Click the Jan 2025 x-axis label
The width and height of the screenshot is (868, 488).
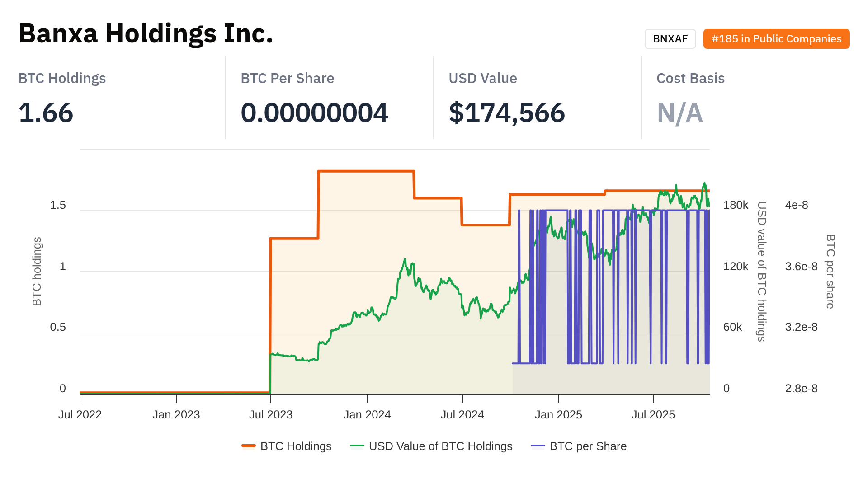click(x=558, y=414)
